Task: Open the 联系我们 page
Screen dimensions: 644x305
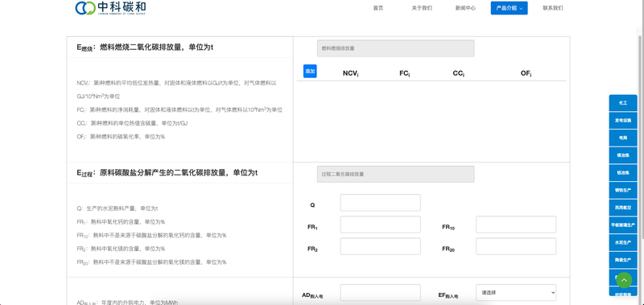Action: point(553,8)
